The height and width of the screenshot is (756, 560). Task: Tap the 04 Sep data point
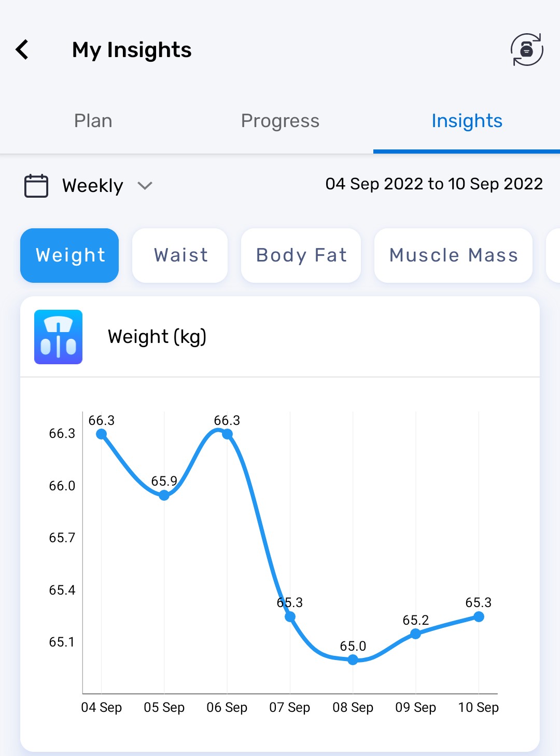click(x=102, y=434)
